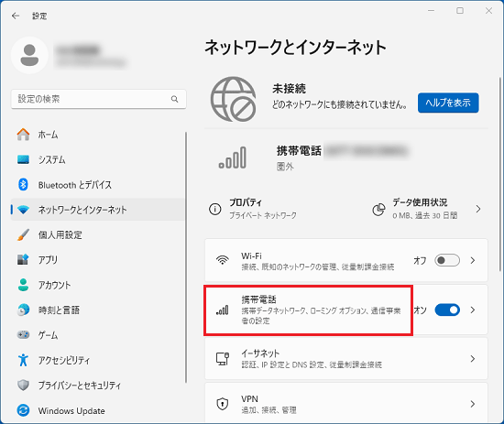
Task: Select ホーム in the sidebar
Action: (x=98, y=135)
